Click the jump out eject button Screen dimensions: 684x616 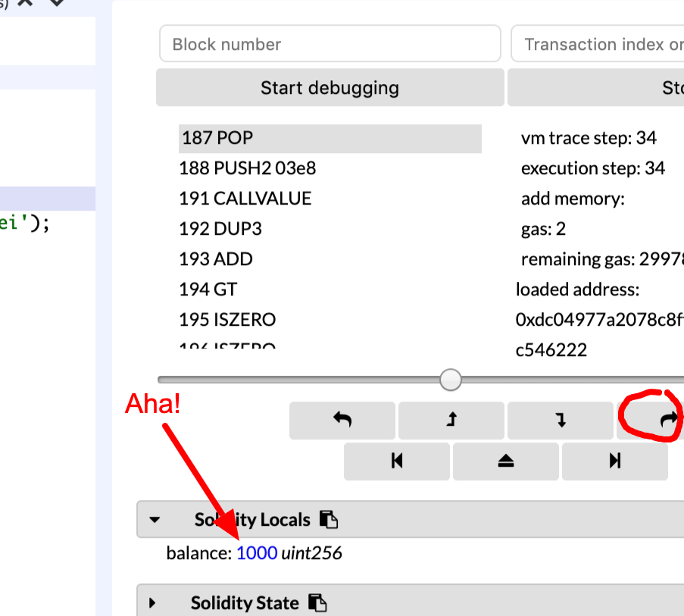coord(506,461)
